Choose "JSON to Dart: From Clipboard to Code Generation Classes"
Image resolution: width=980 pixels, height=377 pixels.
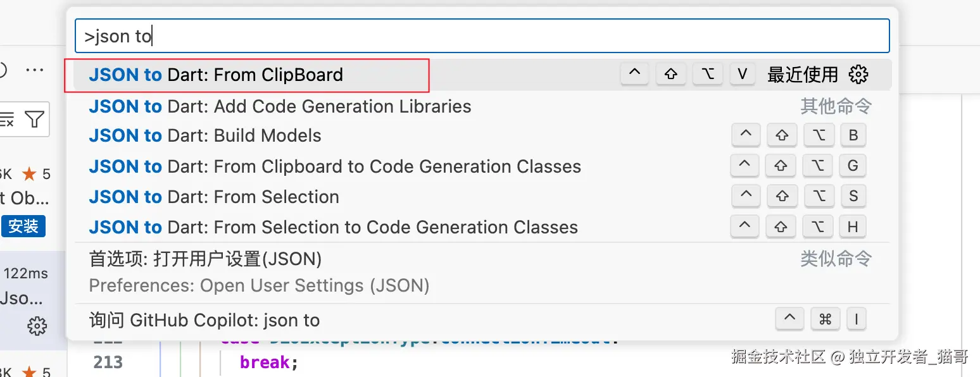[x=335, y=166]
